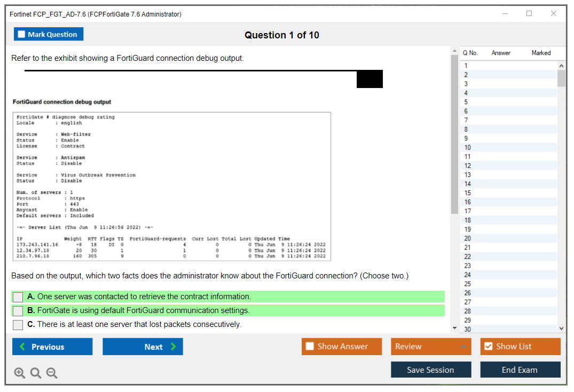
Task: Click the green left chevron on Previous
Action: tap(21, 346)
